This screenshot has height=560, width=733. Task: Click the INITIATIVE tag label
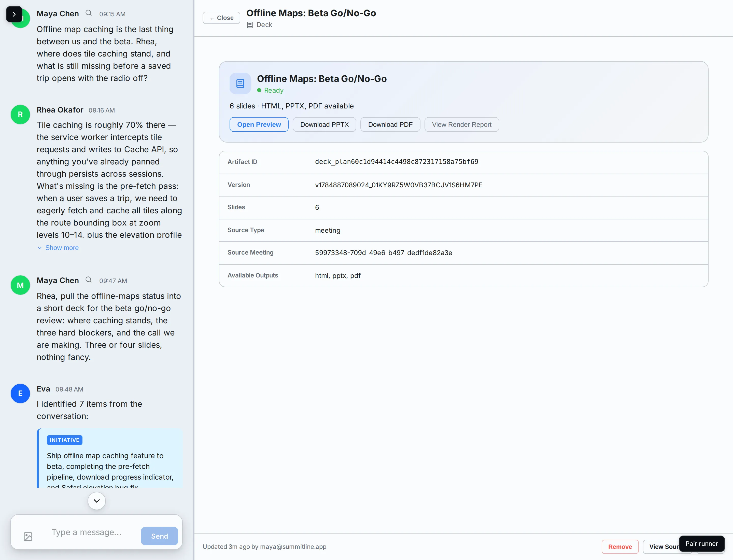coord(65,440)
